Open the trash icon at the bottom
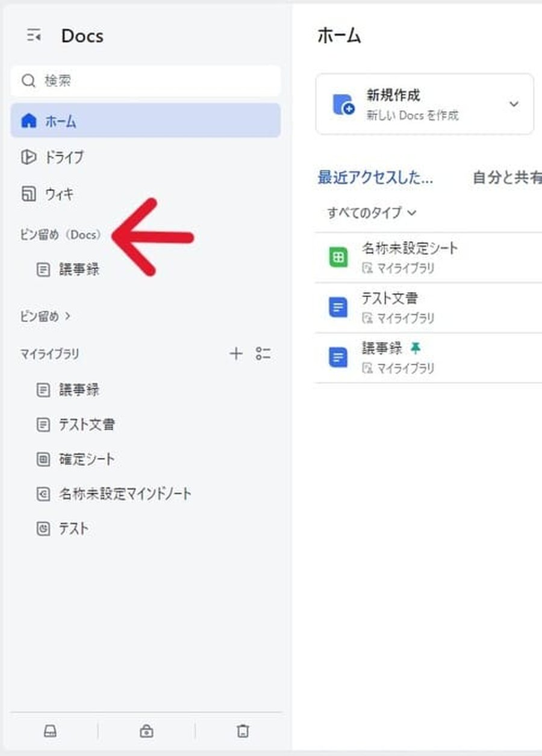The height and width of the screenshot is (756, 542). pos(242,731)
